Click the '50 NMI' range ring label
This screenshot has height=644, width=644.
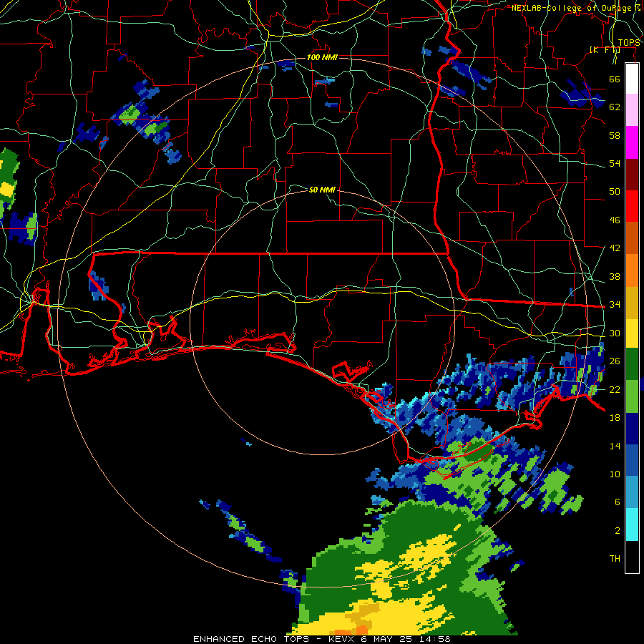(322, 190)
